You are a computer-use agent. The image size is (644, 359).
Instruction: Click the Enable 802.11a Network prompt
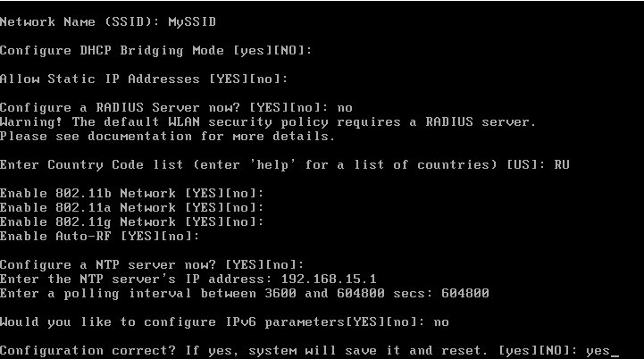tap(132, 208)
